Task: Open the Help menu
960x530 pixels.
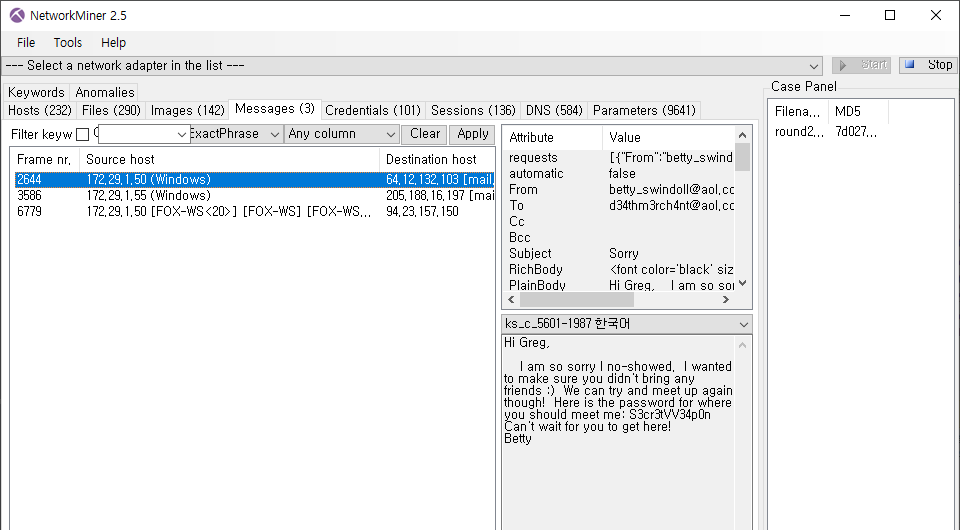Action: coord(113,42)
